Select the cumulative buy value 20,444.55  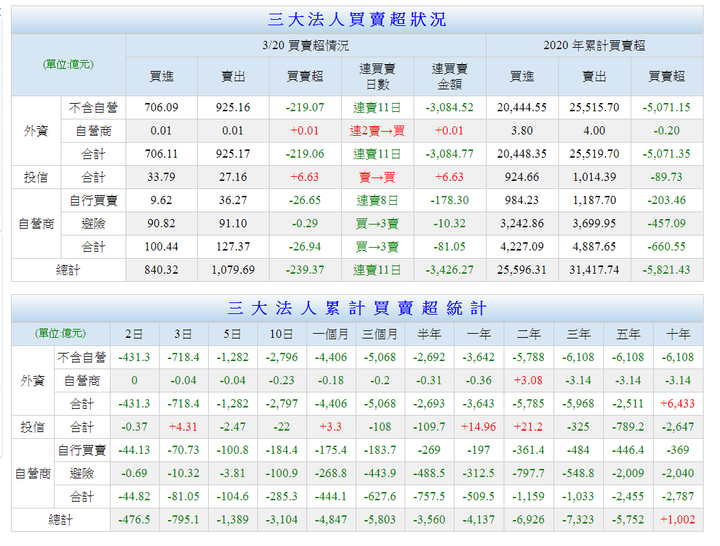click(522, 107)
